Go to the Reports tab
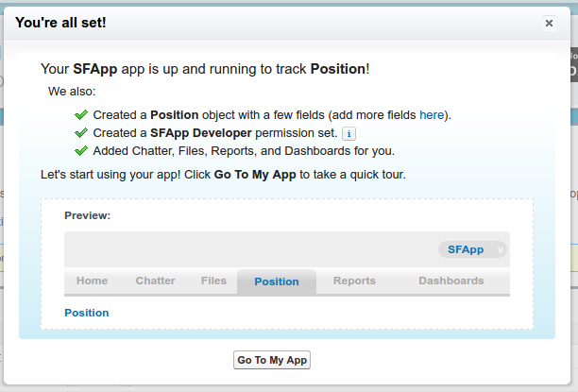 [x=354, y=281]
